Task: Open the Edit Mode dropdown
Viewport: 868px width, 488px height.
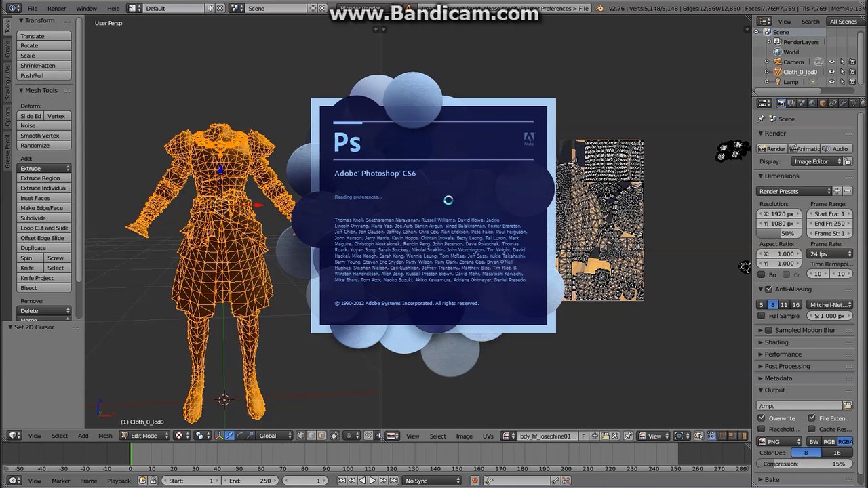Action: point(144,436)
